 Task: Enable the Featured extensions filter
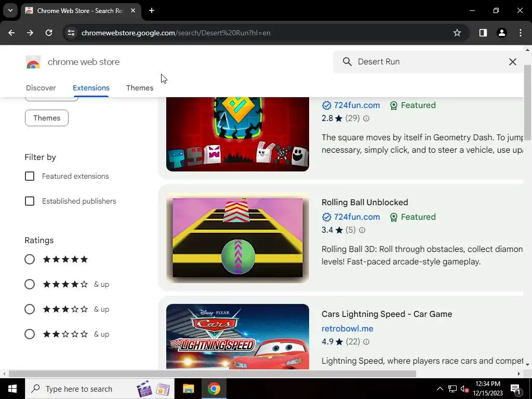pyautogui.click(x=30, y=176)
